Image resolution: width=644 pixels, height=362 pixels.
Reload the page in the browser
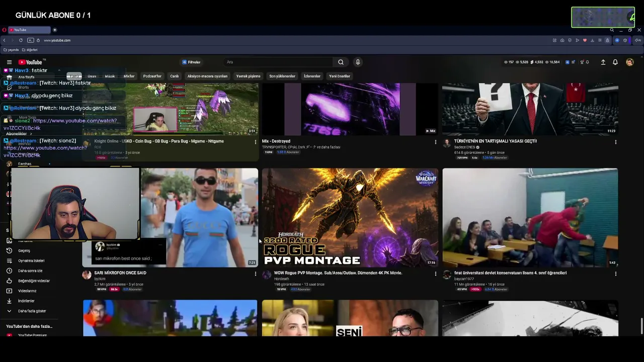(x=21, y=40)
